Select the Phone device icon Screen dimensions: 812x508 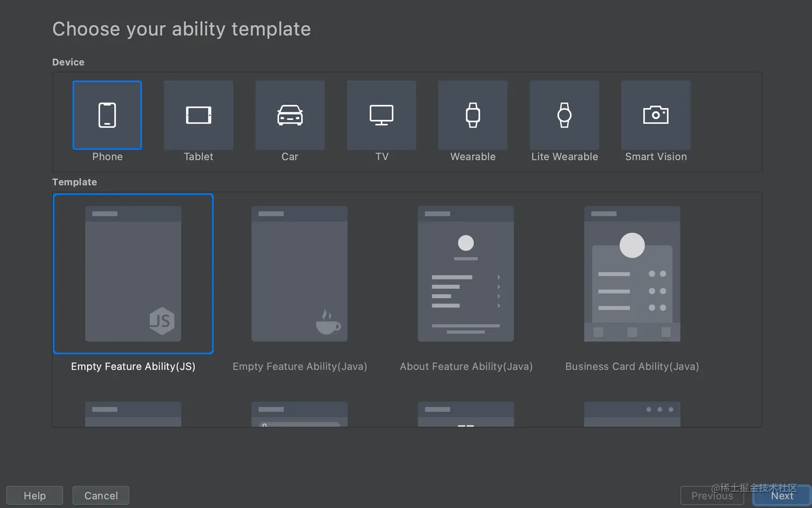(x=107, y=115)
